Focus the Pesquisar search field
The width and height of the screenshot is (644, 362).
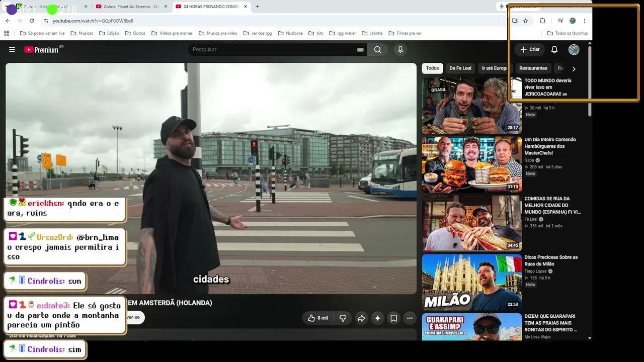[272, 50]
